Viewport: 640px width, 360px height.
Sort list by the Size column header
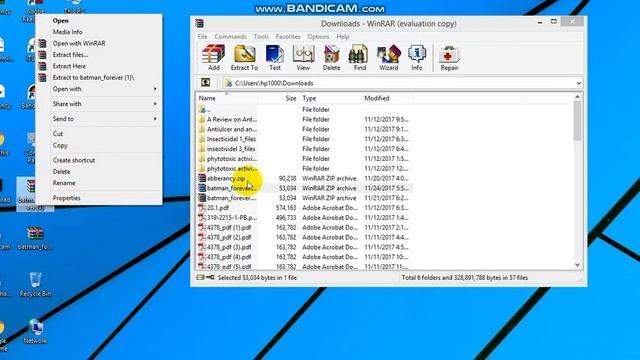[x=279, y=98]
